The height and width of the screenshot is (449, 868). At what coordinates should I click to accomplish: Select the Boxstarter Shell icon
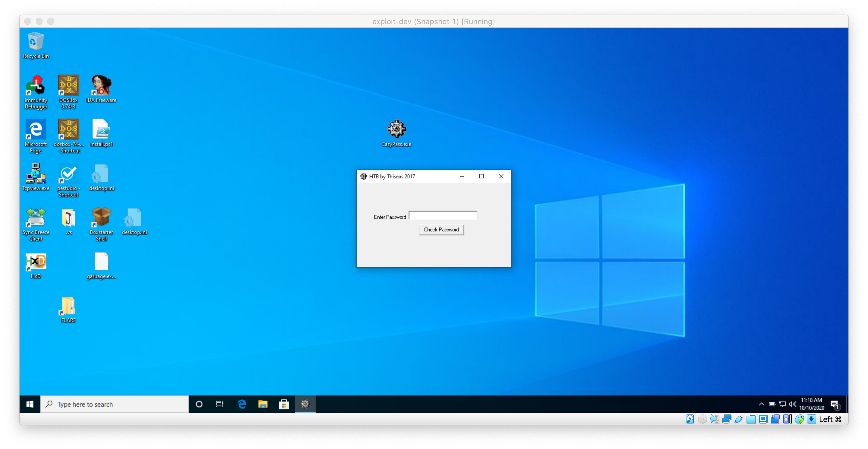point(101,224)
